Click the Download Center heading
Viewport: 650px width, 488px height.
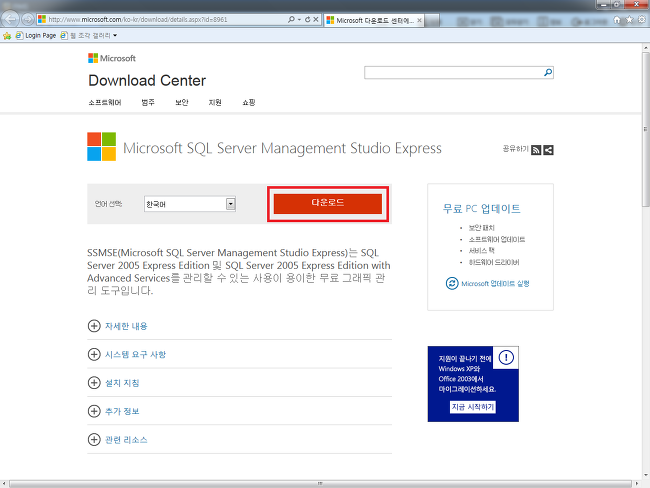point(147,80)
